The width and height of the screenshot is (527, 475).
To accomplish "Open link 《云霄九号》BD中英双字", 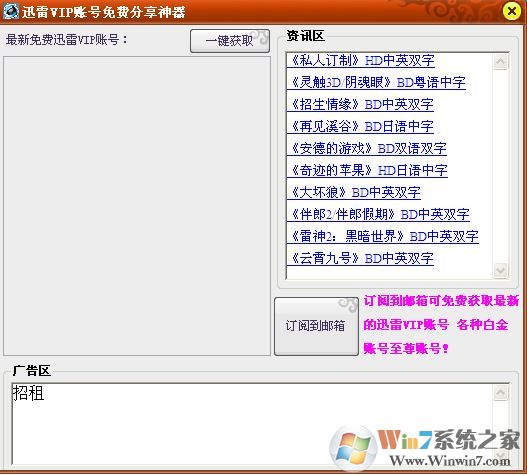I will [361, 259].
